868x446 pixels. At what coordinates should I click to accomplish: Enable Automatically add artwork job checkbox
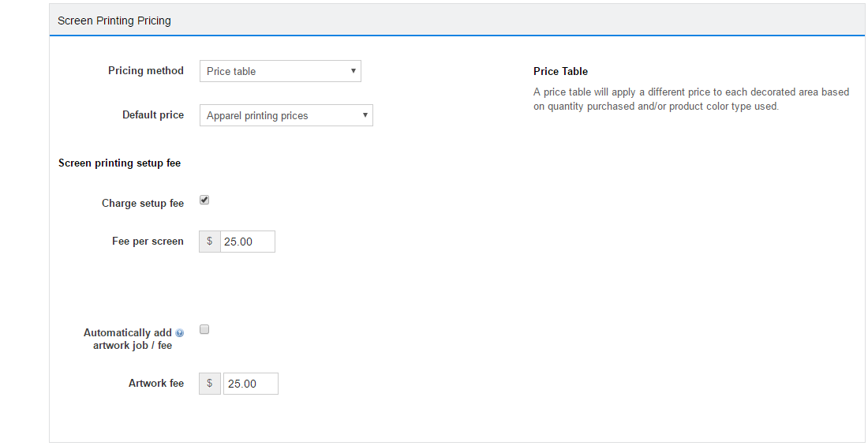(204, 330)
